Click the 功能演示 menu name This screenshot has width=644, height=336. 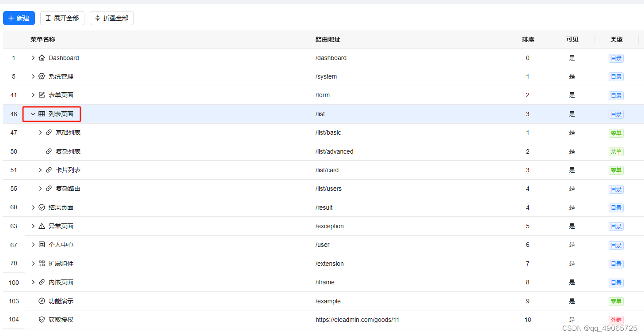tap(61, 301)
